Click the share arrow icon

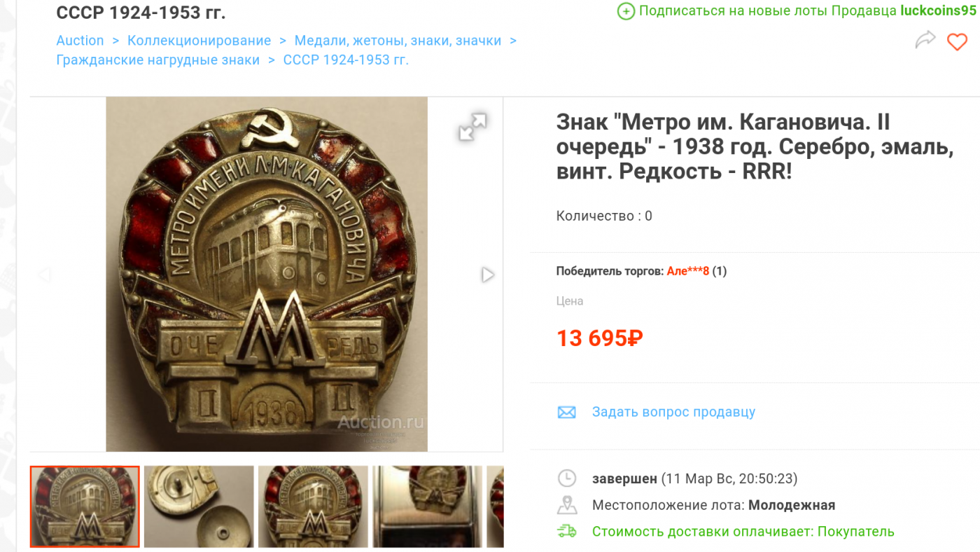(925, 40)
